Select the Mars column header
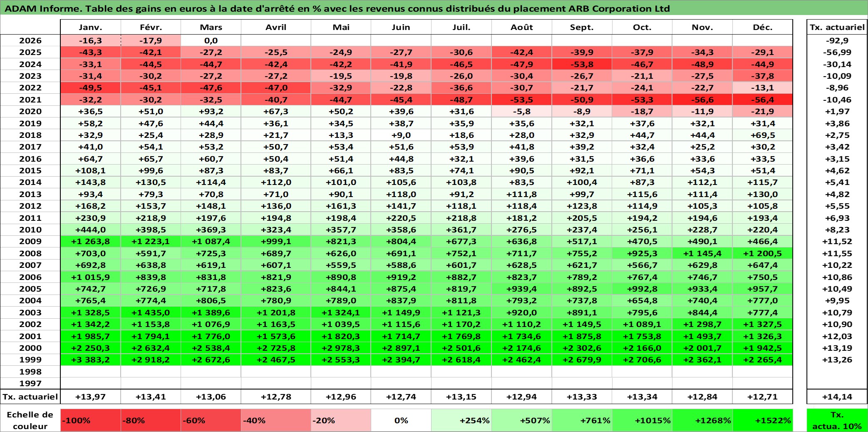This screenshot has width=868, height=432. click(x=211, y=27)
